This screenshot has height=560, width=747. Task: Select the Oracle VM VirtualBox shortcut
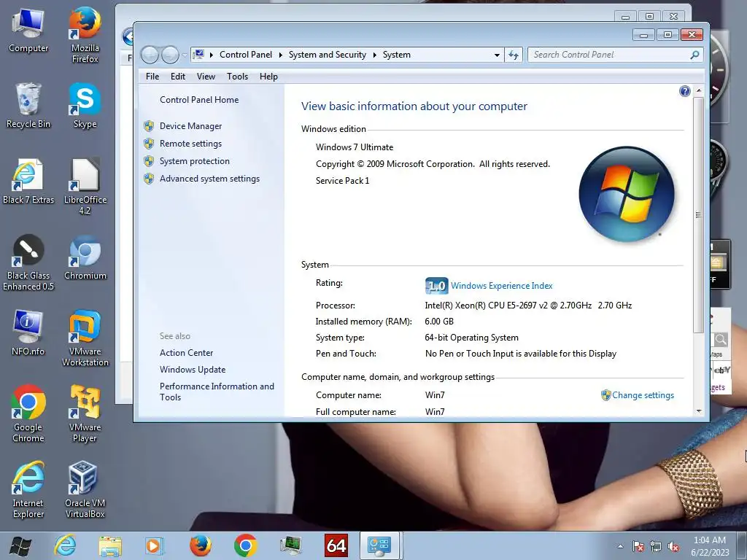point(85,489)
